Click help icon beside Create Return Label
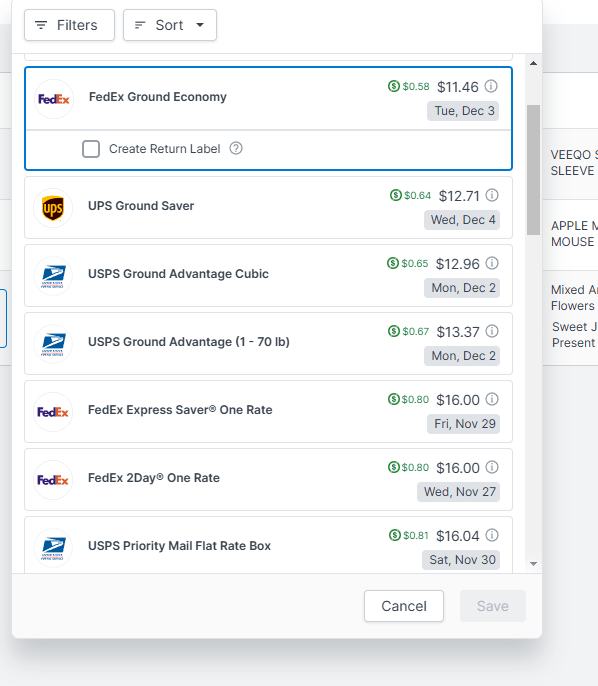The height and width of the screenshot is (686, 598). coord(236,149)
